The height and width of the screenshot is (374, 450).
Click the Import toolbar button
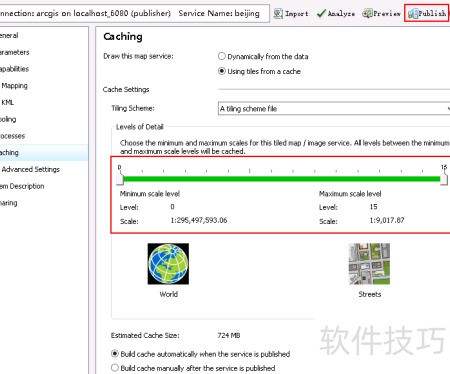coord(291,14)
